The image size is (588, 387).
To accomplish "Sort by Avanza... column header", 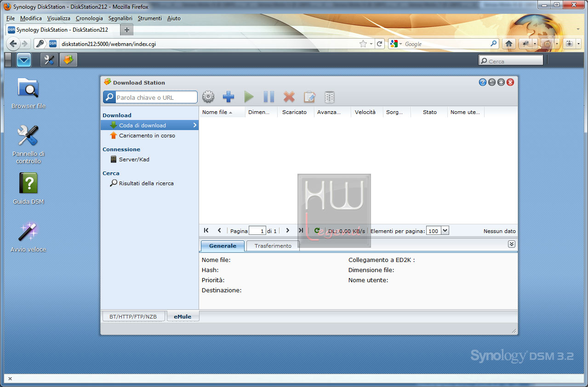I will coord(333,112).
